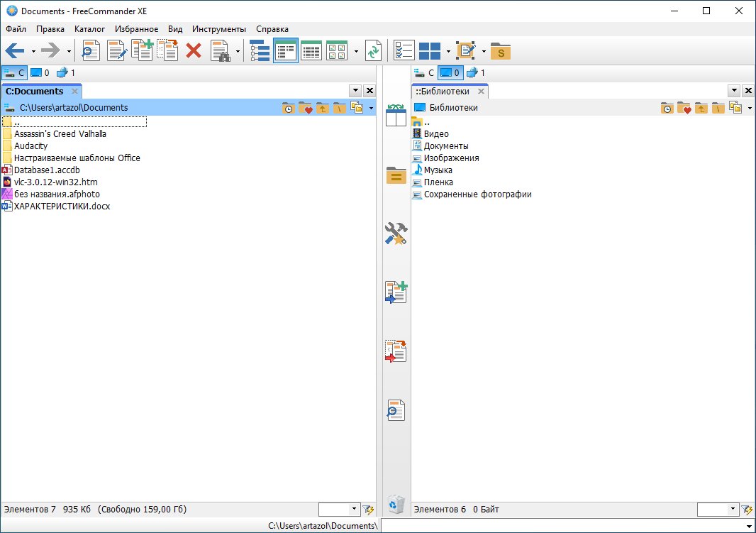Image resolution: width=756 pixels, height=533 pixels.
Task: Open the Избранное menu
Action: pyautogui.click(x=136, y=29)
